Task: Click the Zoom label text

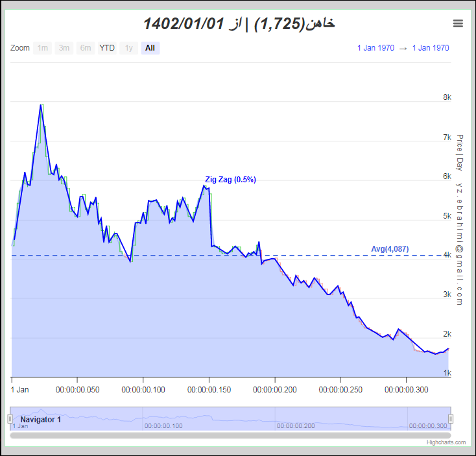Action: [x=20, y=48]
